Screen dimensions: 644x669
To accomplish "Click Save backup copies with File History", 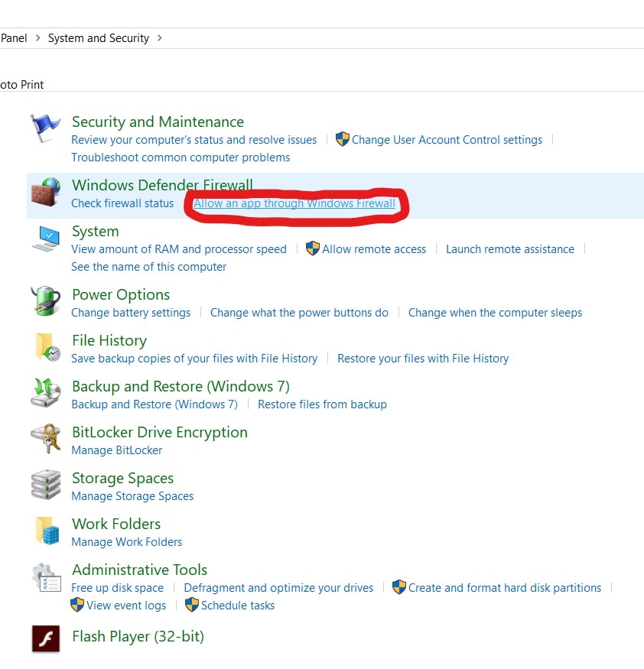I will click(194, 359).
